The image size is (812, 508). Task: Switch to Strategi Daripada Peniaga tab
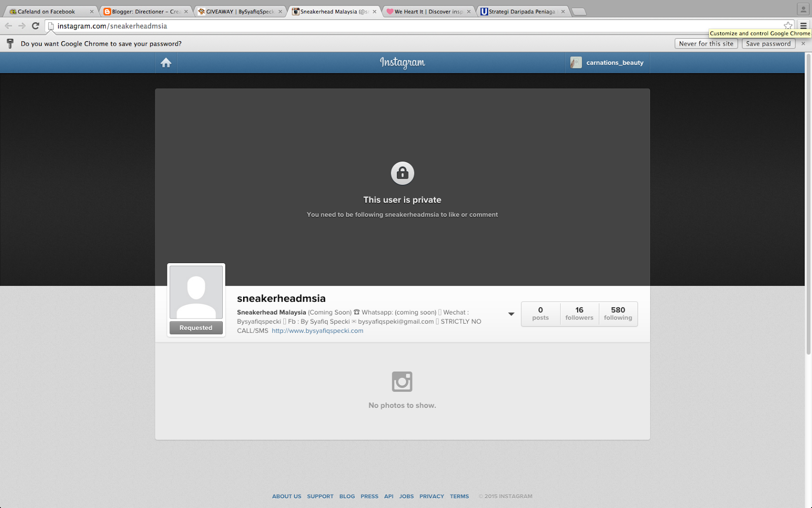[x=523, y=11]
